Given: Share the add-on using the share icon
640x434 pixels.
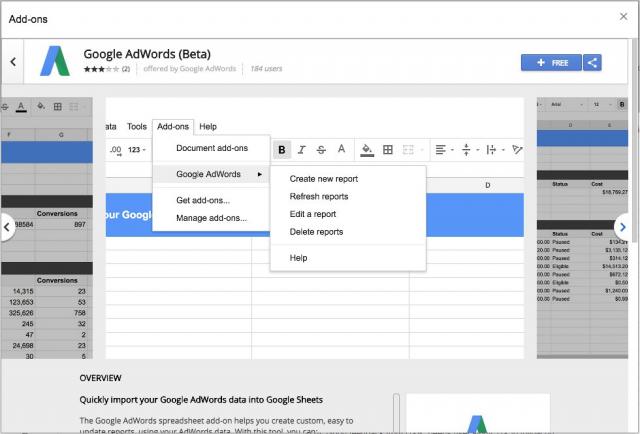Looking at the screenshot, I should point(592,63).
